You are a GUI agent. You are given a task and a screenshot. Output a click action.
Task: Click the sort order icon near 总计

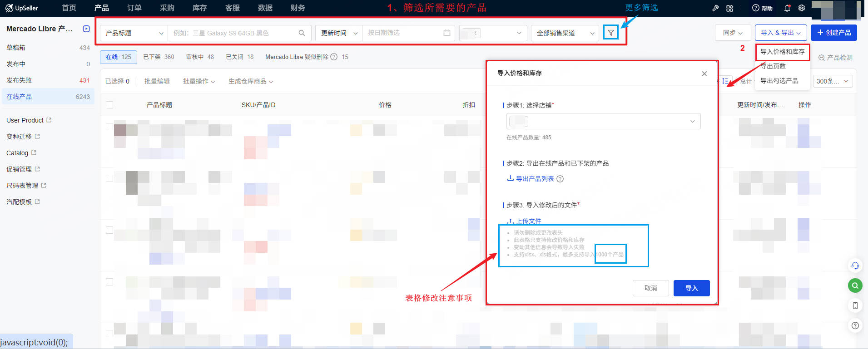point(725,81)
